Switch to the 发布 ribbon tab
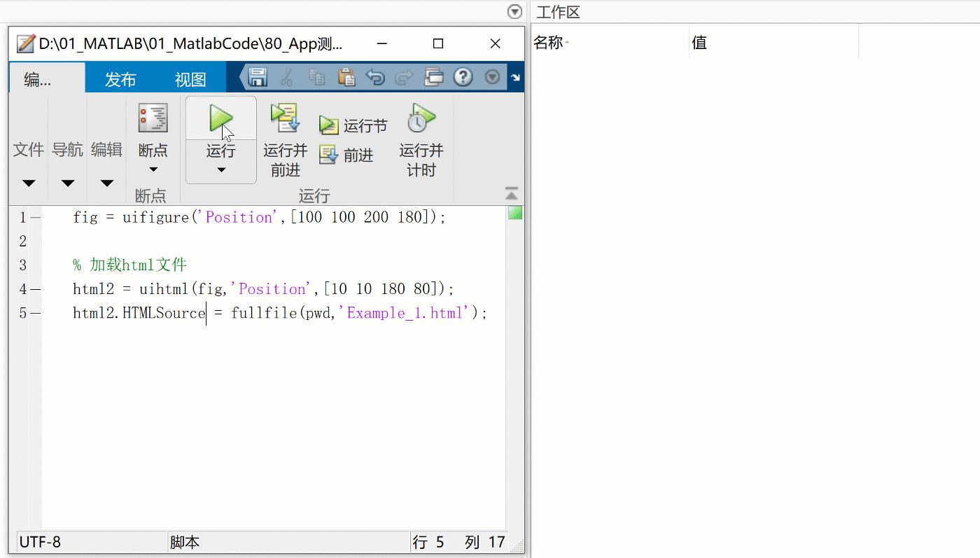The width and height of the screenshot is (980, 558). pyautogui.click(x=120, y=79)
